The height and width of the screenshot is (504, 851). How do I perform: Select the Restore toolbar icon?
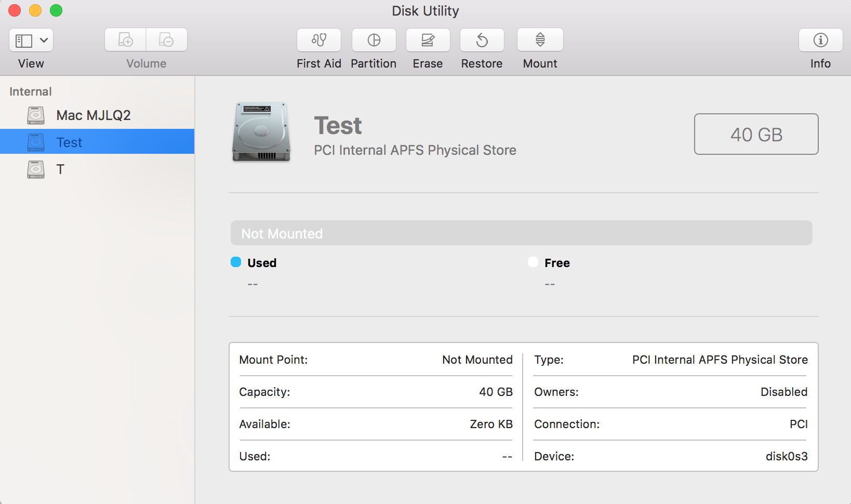pos(482,41)
